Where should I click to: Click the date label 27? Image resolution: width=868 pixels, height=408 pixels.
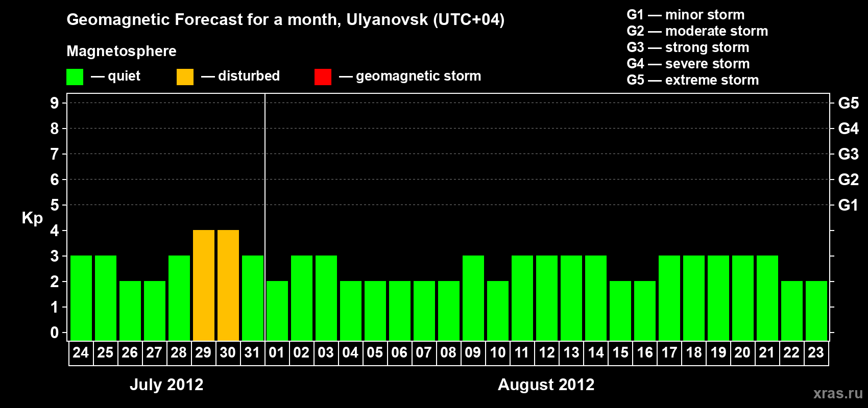(x=154, y=352)
